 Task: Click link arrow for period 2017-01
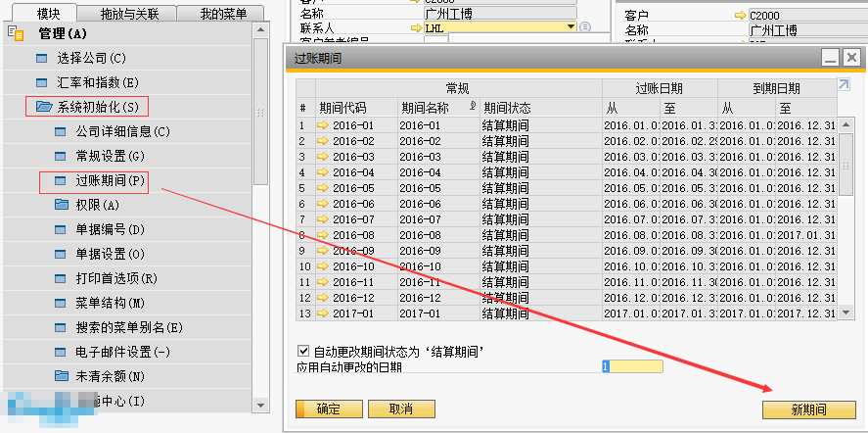323,313
